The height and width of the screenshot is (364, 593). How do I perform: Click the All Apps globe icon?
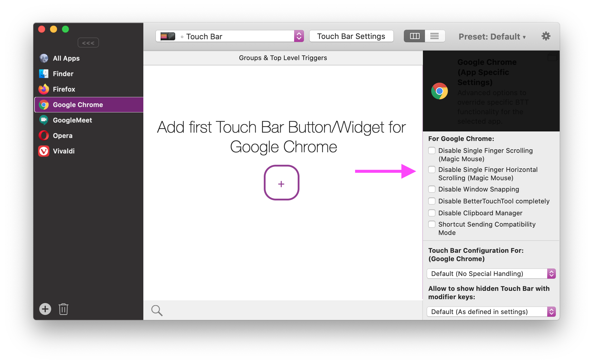tap(44, 58)
